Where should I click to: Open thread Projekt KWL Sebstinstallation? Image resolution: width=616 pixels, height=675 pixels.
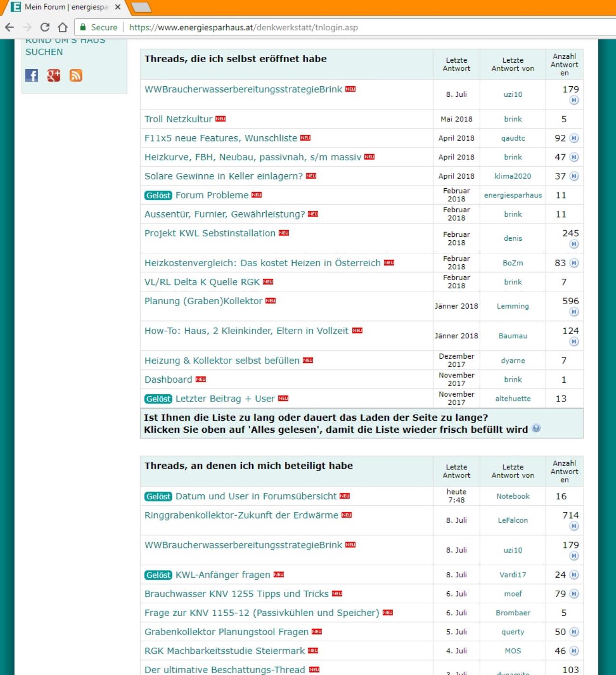210,233
